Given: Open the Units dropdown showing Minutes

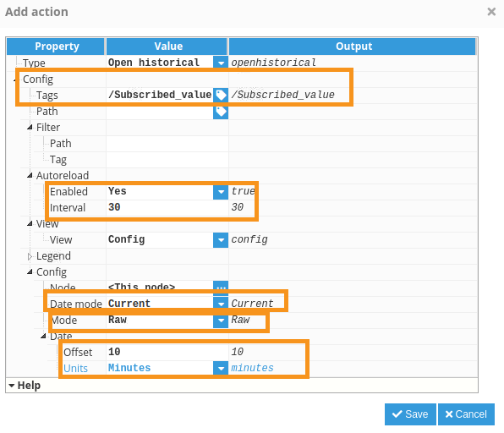Looking at the screenshot, I should tap(221, 368).
